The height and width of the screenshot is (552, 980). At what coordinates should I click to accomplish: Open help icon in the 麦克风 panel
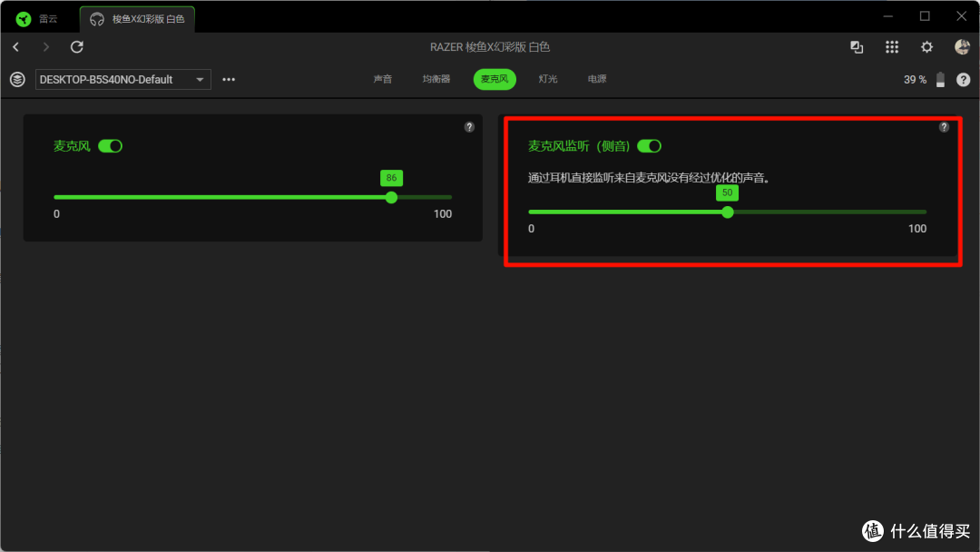[x=469, y=127]
